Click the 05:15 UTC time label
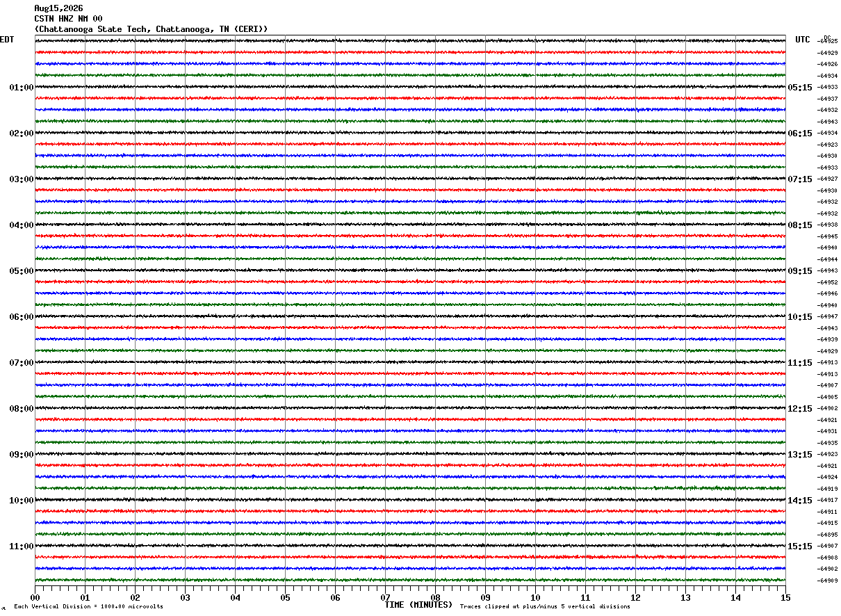The height and width of the screenshot is (616, 841). (800, 88)
